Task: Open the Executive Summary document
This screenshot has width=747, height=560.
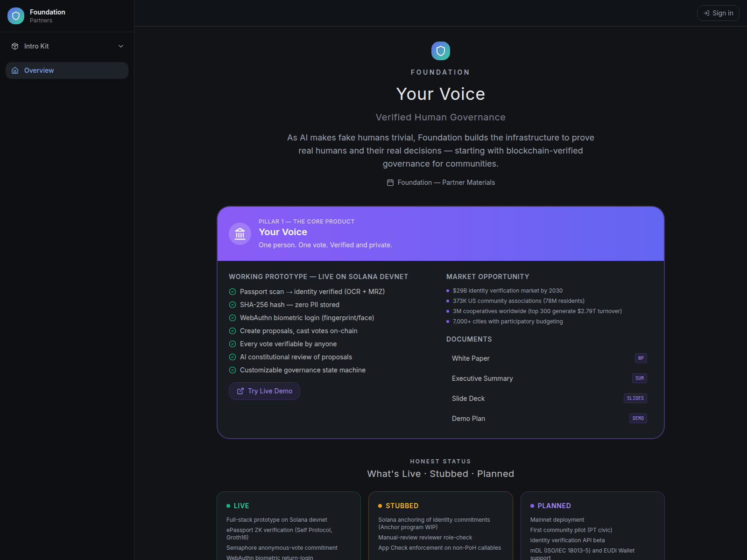Action: pos(550,378)
